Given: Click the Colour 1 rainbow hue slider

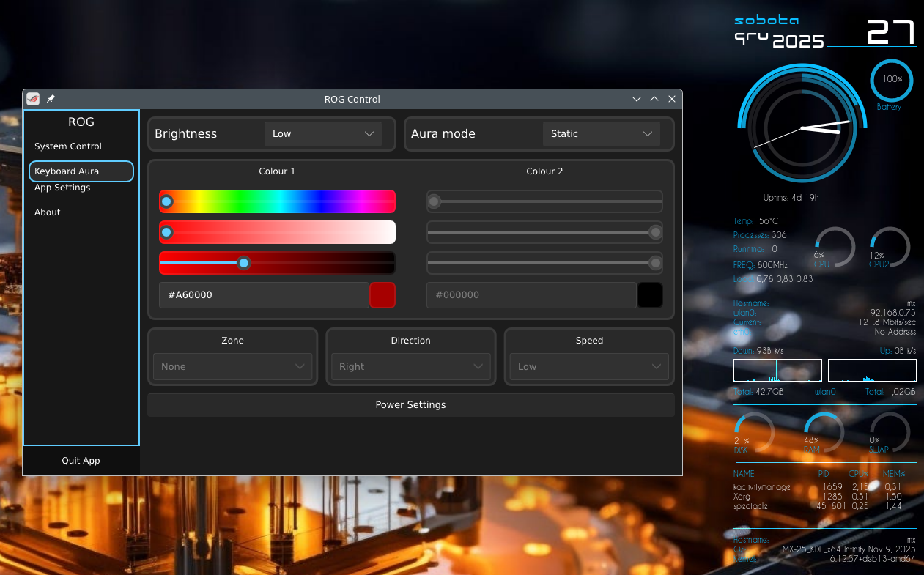Looking at the screenshot, I should [x=277, y=201].
